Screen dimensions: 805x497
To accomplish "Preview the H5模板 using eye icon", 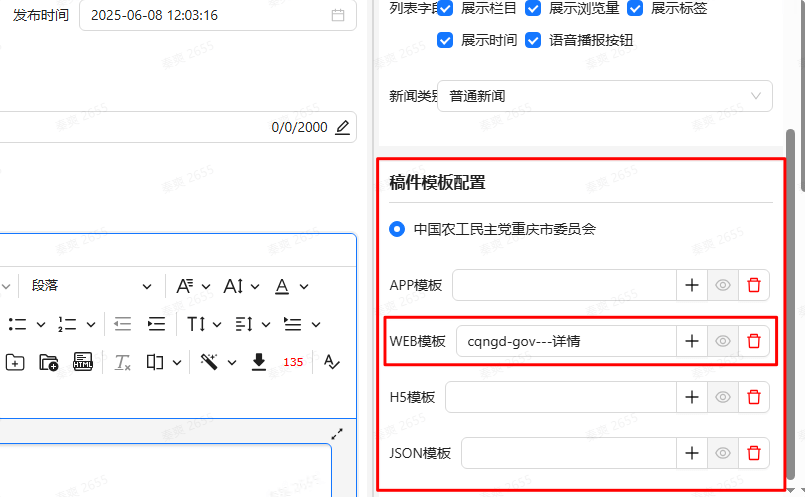I will click(x=722, y=397).
